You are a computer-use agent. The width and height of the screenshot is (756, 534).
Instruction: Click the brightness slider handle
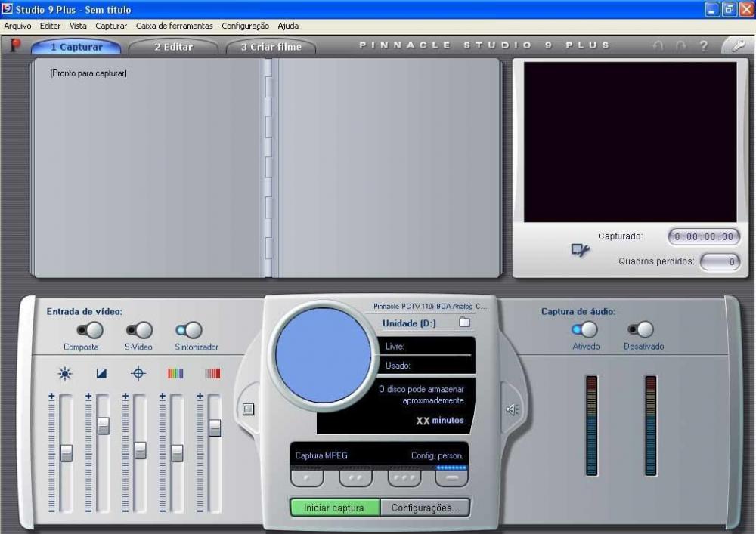point(67,452)
